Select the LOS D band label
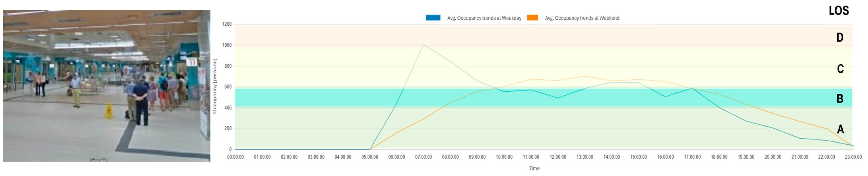 coord(840,37)
